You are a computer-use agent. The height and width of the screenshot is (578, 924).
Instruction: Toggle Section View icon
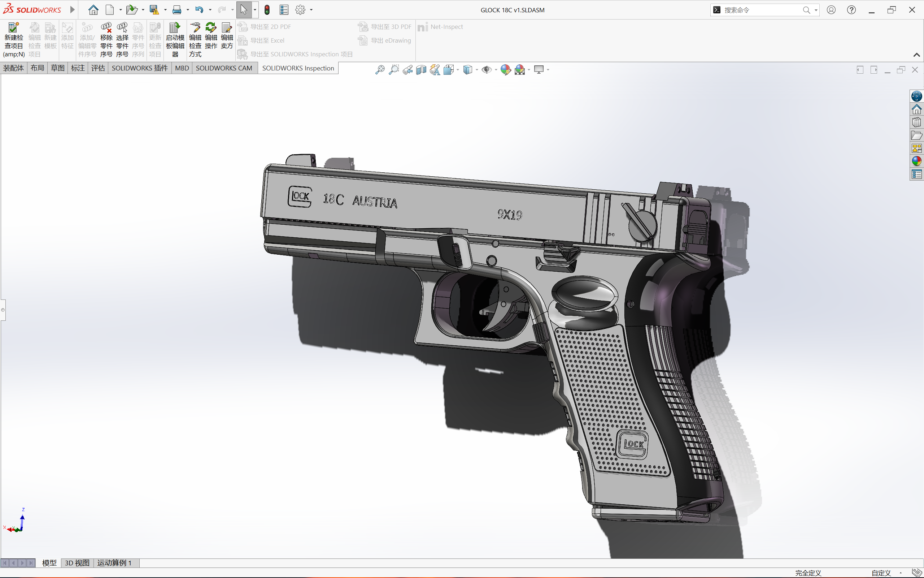421,70
